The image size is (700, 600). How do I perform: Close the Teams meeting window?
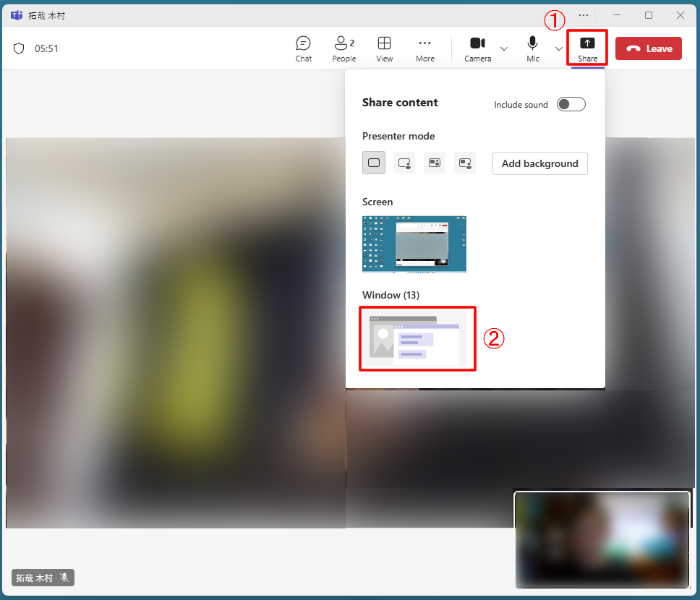coord(680,15)
